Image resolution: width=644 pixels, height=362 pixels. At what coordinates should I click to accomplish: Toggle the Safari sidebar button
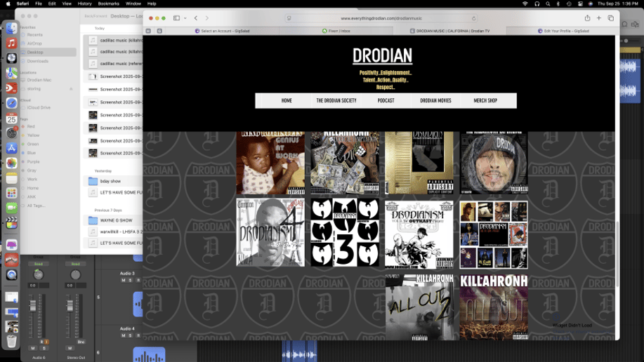(x=176, y=18)
